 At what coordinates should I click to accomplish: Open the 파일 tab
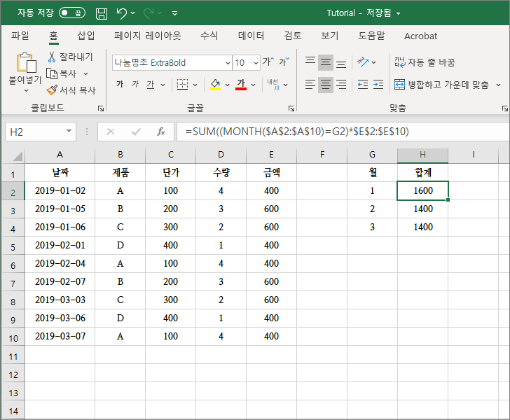[20, 36]
